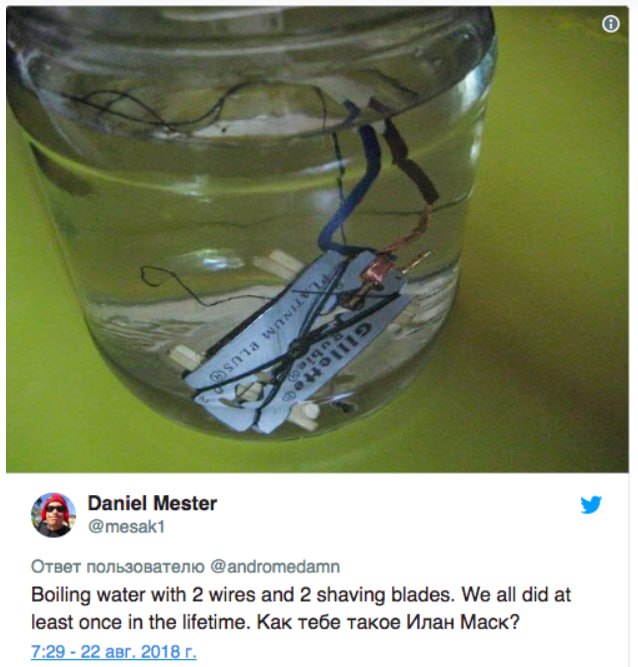Image resolution: width=638 pixels, height=667 pixels.
Task: Click the Russian text 'Как тебе такое Илан Маск?'
Action: 388,622
